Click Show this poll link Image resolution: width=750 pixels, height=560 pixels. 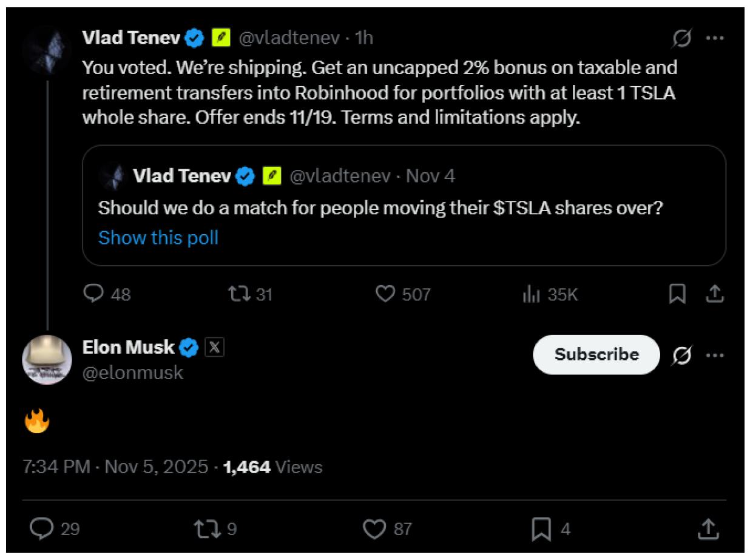(x=158, y=237)
